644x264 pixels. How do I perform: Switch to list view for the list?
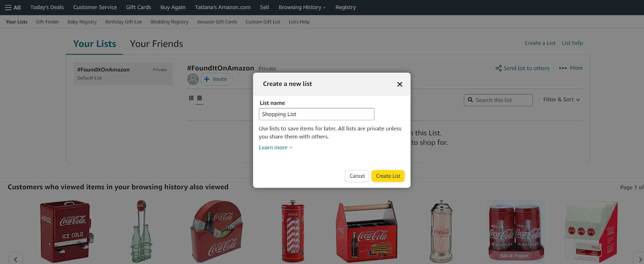(199, 98)
